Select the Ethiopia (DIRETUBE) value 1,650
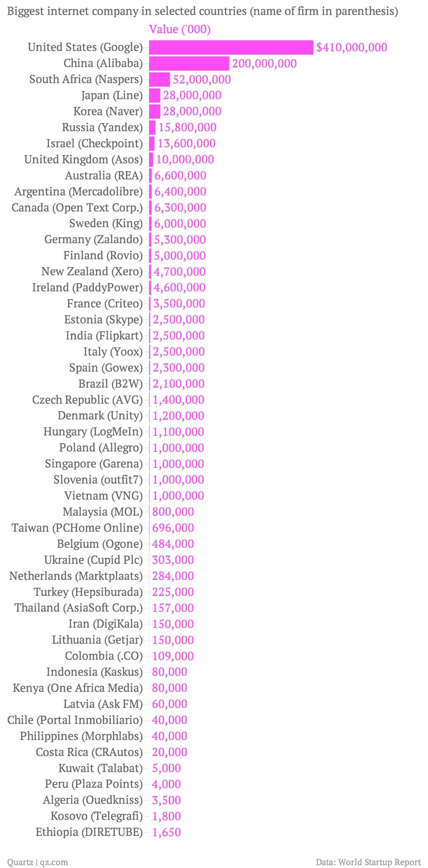 point(167,832)
